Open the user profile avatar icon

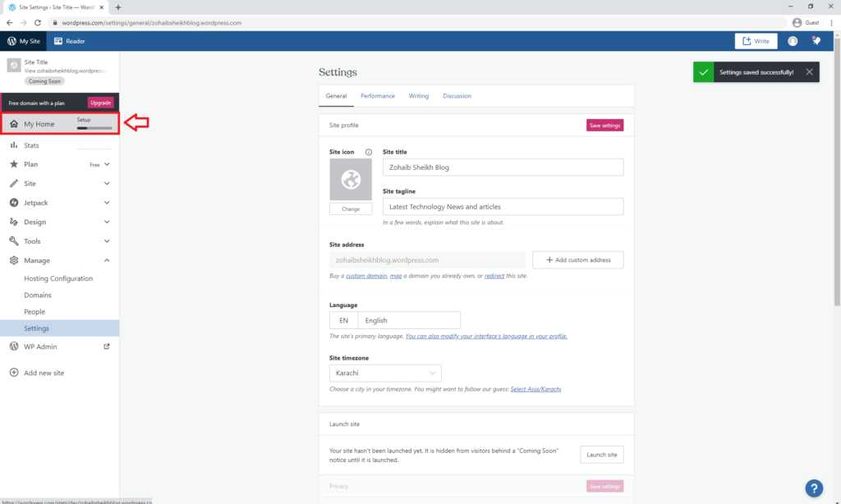click(793, 41)
